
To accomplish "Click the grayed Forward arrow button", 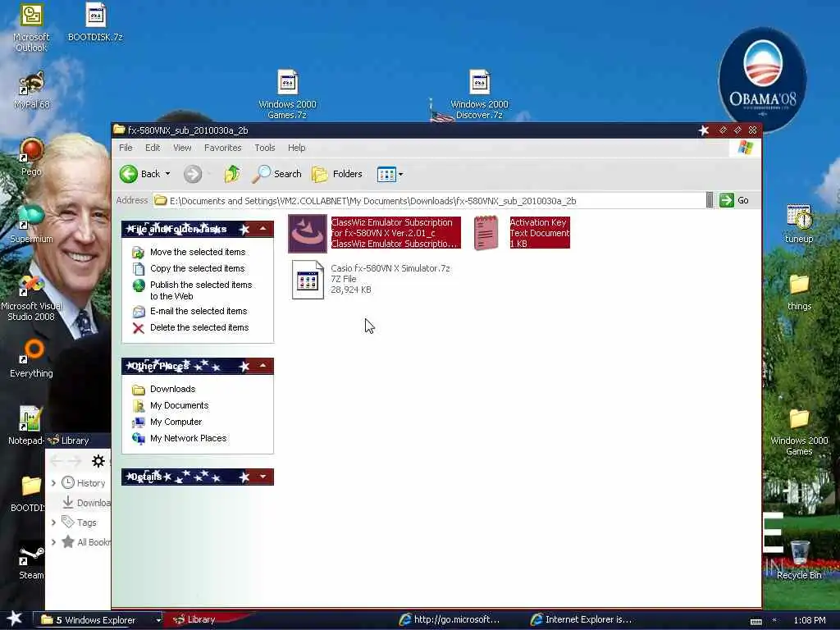I will click(193, 174).
